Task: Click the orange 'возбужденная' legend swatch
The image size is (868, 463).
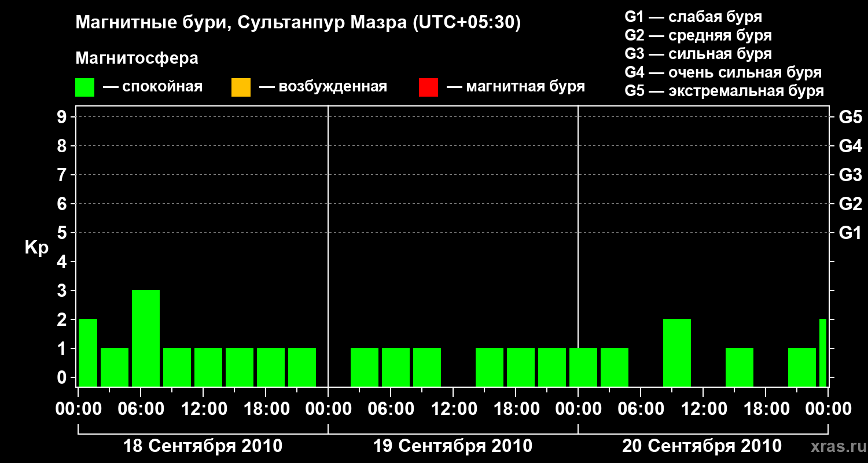Action: pyautogui.click(x=241, y=87)
